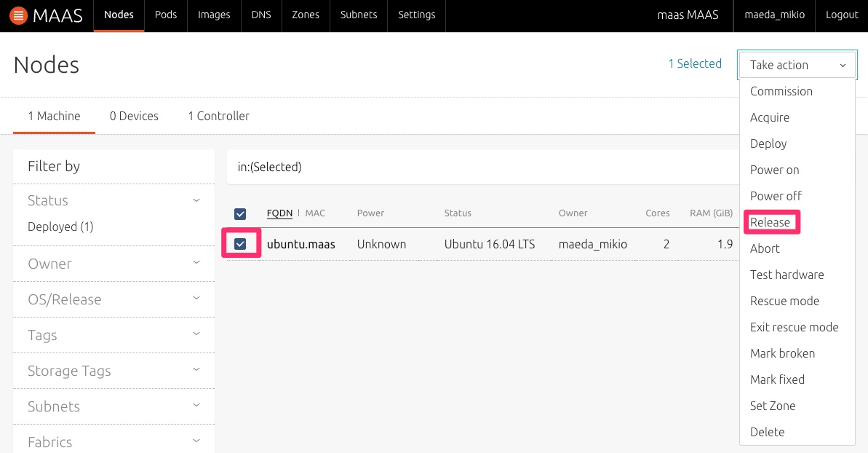The width and height of the screenshot is (868, 453).
Task: Toggle the select-all nodes header checkbox
Action: (240, 213)
